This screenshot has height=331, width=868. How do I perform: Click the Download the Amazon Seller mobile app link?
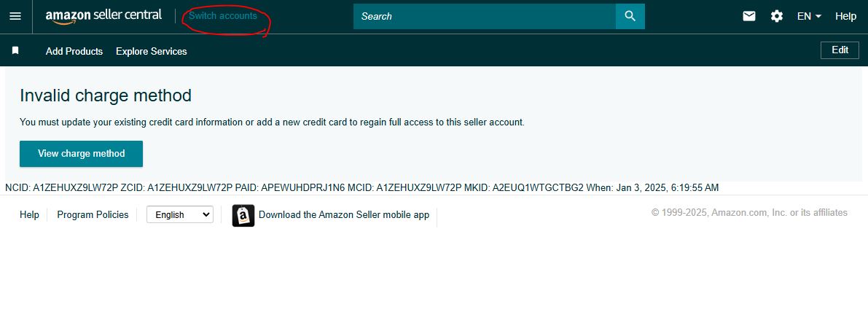coord(344,215)
